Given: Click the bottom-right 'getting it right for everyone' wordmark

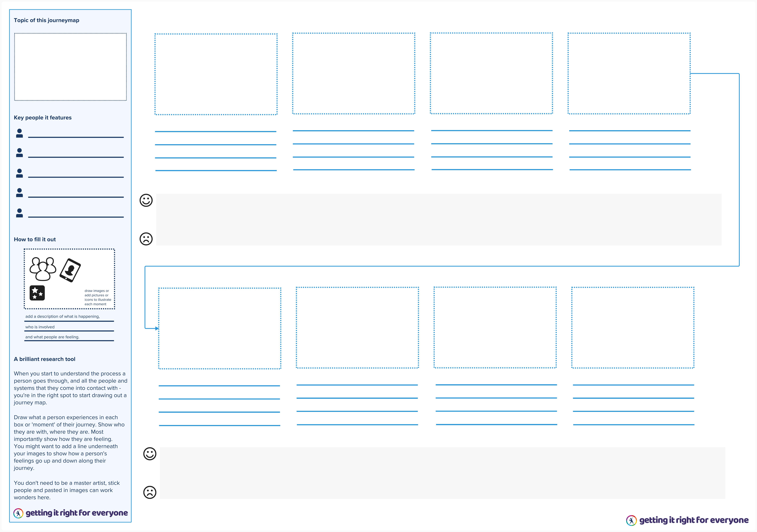Looking at the screenshot, I should click(x=694, y=520).
